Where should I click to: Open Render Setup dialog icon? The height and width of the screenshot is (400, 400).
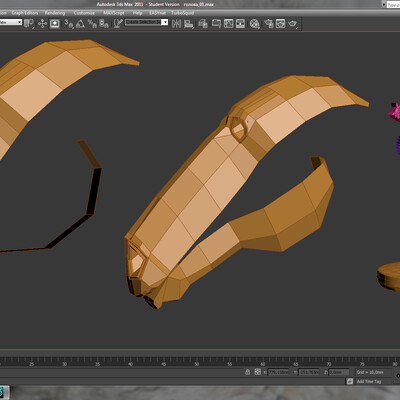coord(268,23)
